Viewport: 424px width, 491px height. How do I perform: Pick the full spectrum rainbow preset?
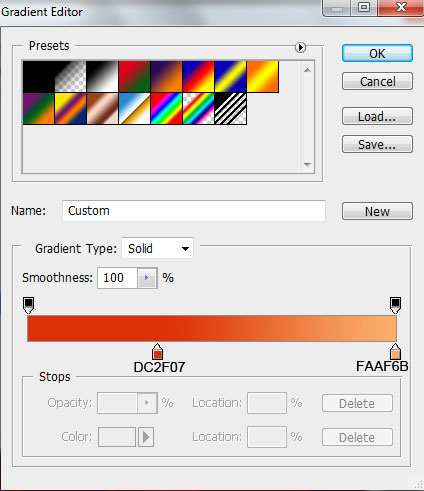[x=166, y=109]
